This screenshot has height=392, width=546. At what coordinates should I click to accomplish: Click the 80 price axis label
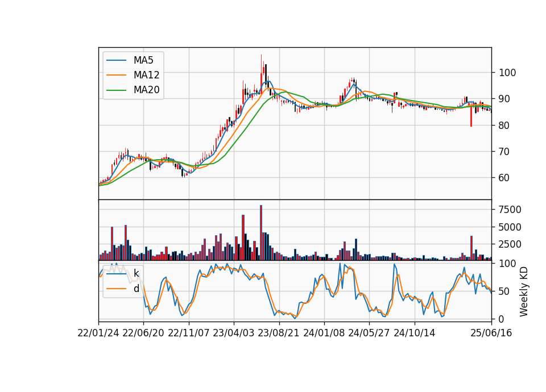(504, 125)
